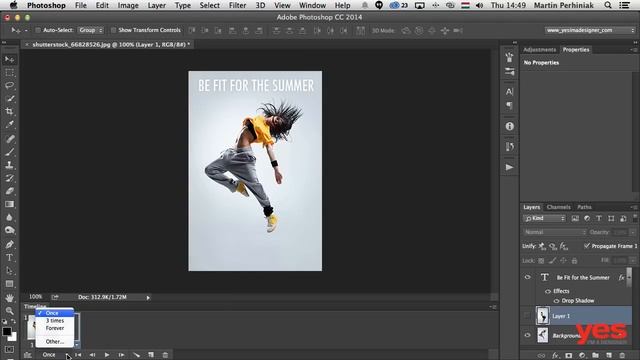Image resolution: width=640 pixels, height=360 pixels.
Task: Select the Horizontal Type tool
Action: tap(9, 258)
